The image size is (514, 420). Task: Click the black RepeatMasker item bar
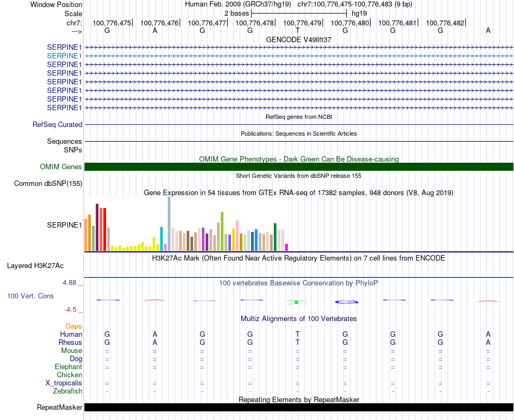299,407
